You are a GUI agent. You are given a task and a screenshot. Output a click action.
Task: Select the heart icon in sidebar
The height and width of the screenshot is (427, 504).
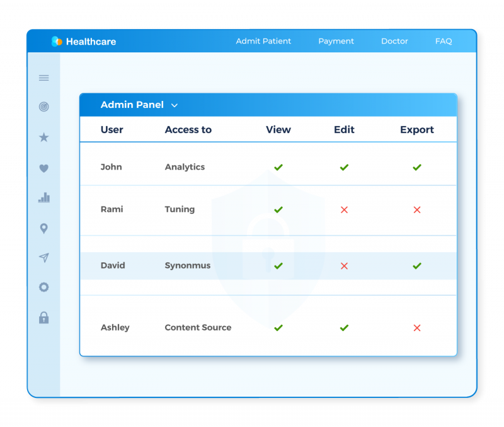click(x=43, y=168)
